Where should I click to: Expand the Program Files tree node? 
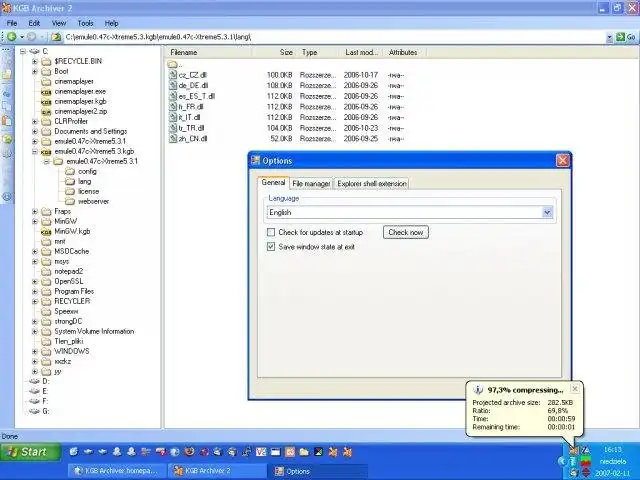[35, 291]
